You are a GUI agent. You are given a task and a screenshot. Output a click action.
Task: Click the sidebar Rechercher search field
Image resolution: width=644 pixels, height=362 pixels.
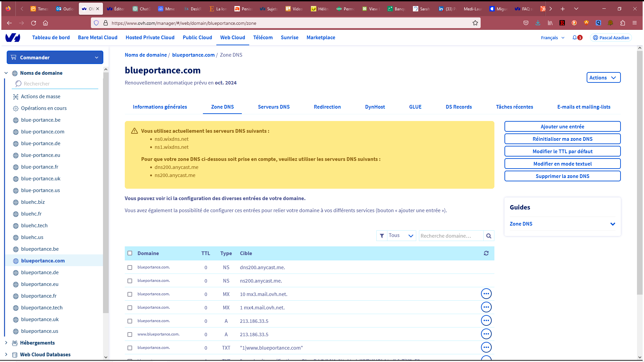(55, 84)
